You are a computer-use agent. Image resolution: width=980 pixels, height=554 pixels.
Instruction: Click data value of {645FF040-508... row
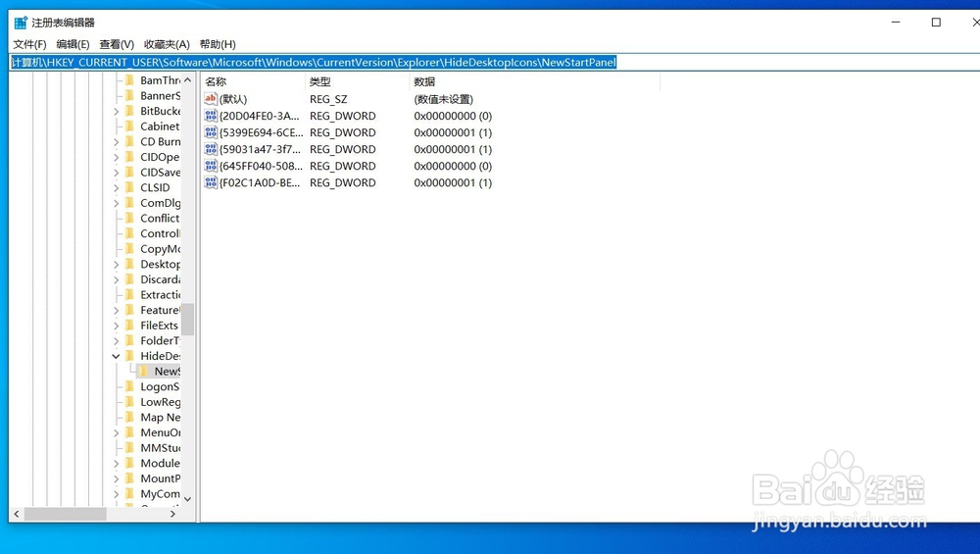pos(453,166)
